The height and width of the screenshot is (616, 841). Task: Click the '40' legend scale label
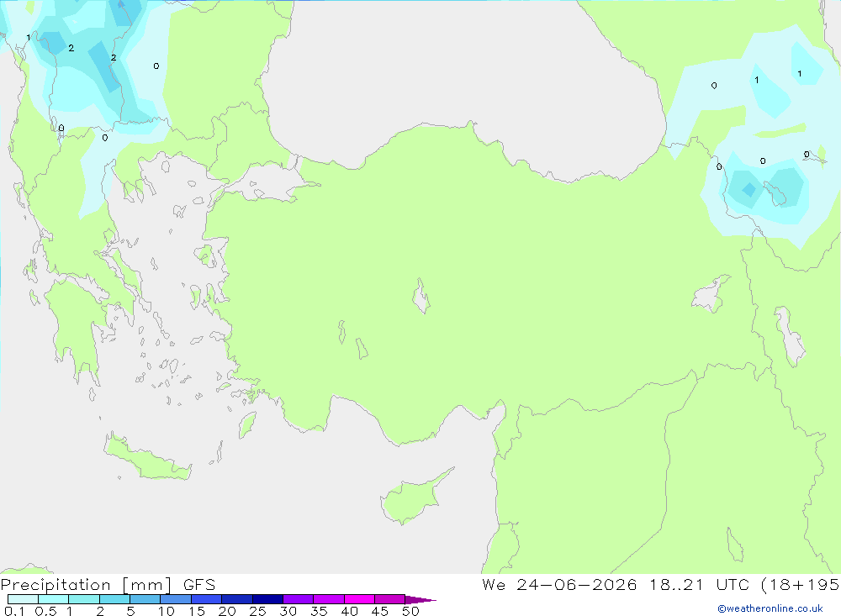pos(350,611)
